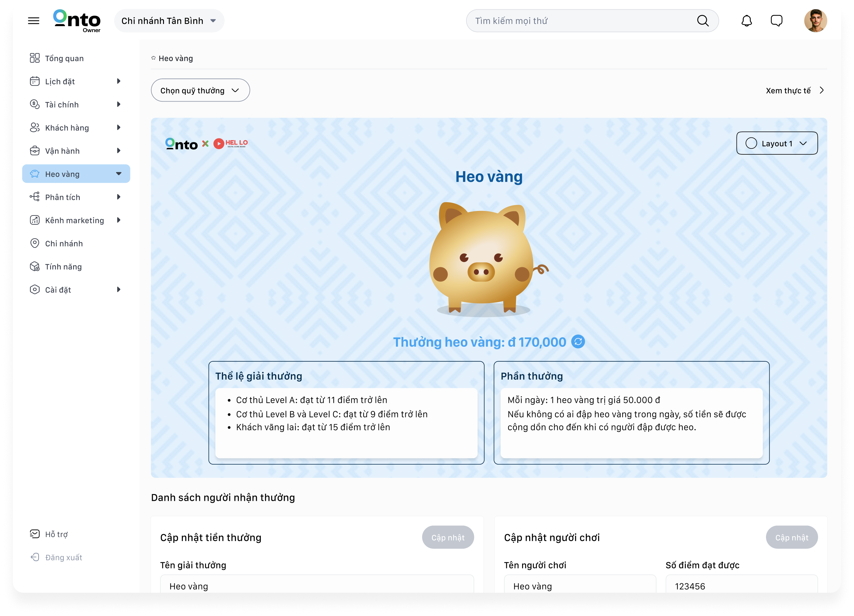Click Đăng xuất to log out
This screenshot has height=616, width=854.
[63, 557]
